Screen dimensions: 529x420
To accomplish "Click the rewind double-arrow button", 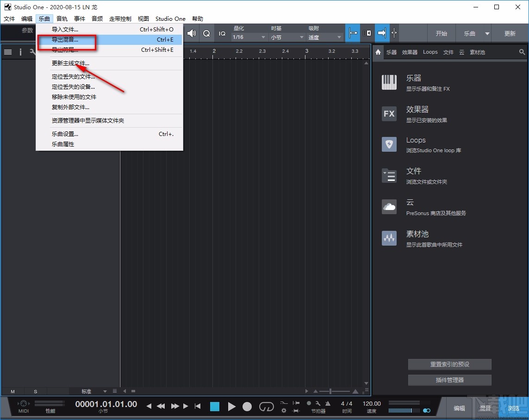I will point(161,406).
